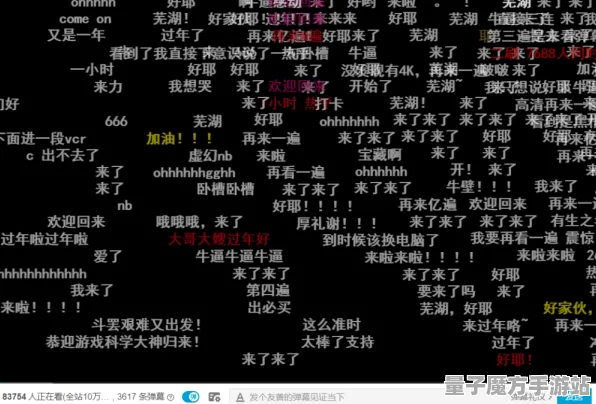Screen dimensions: 596x404
Task: Click the danmaku '卧槽卧槽'
Action: coord(225,189)
